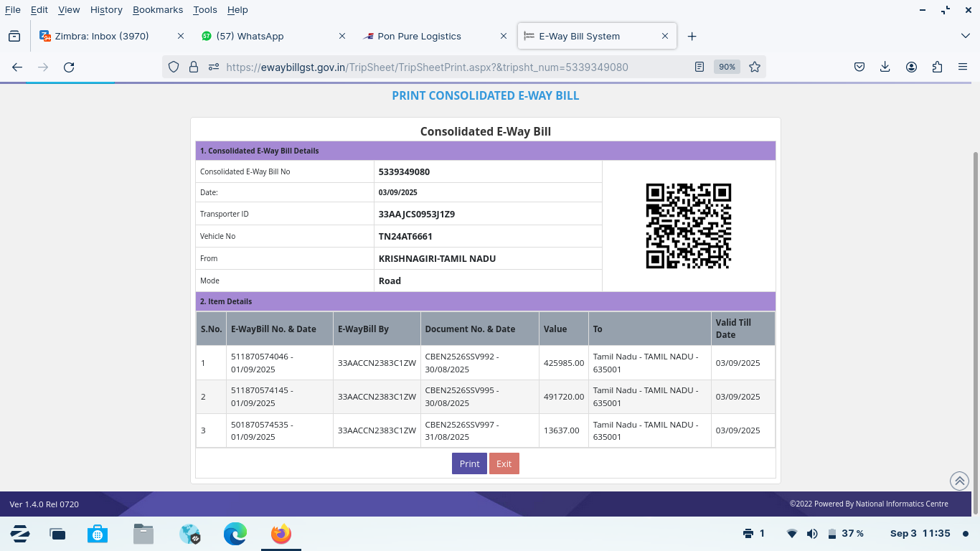
Task: Open the Firefox downloads panel
Action: click(x=885, y=67)
